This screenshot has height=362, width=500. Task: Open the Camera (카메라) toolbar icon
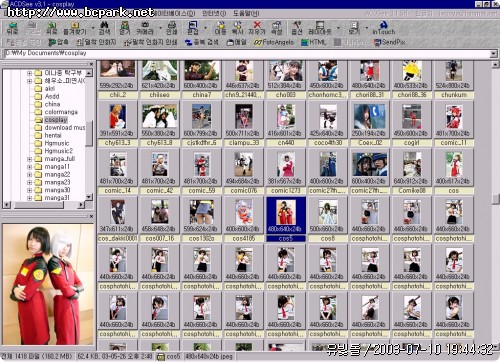pos(145,28)
